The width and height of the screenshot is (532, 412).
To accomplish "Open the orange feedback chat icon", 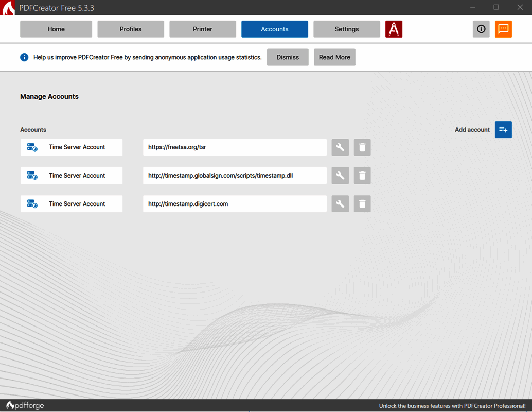I will [x=503, y=29].
